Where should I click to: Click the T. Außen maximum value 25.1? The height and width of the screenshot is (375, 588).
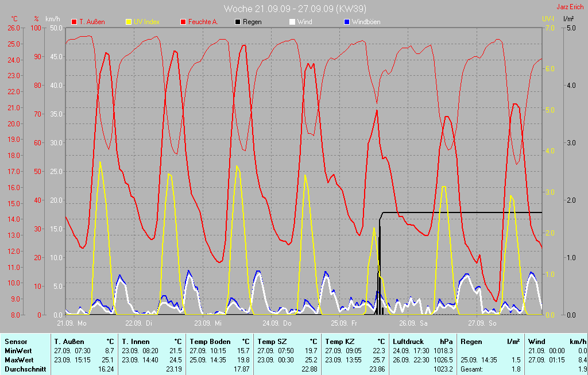pos(108,360)
